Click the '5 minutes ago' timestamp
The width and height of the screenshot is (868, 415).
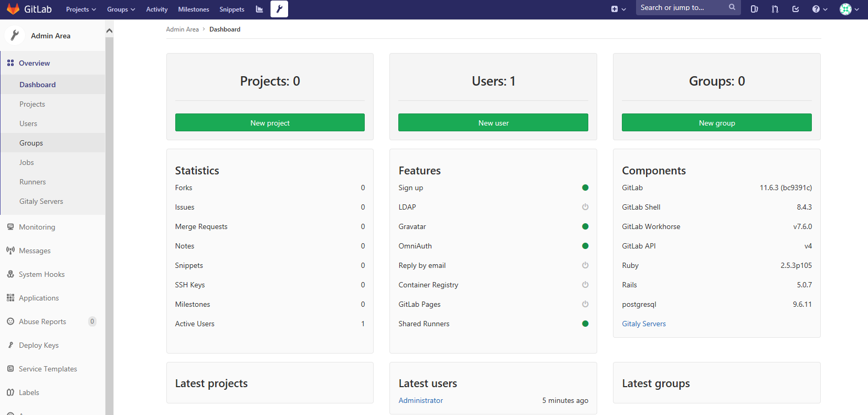tap(565, 400)
